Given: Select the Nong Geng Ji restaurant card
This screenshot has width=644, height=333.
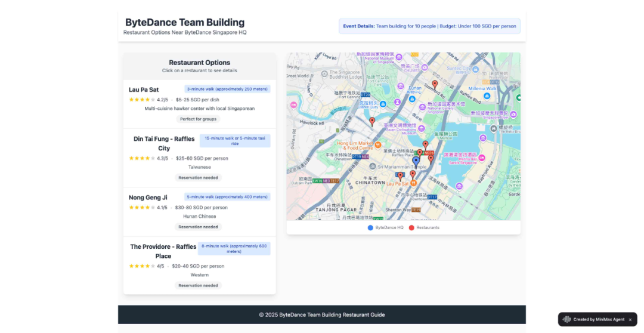Looking at the screenshot, I should [200, 212].
